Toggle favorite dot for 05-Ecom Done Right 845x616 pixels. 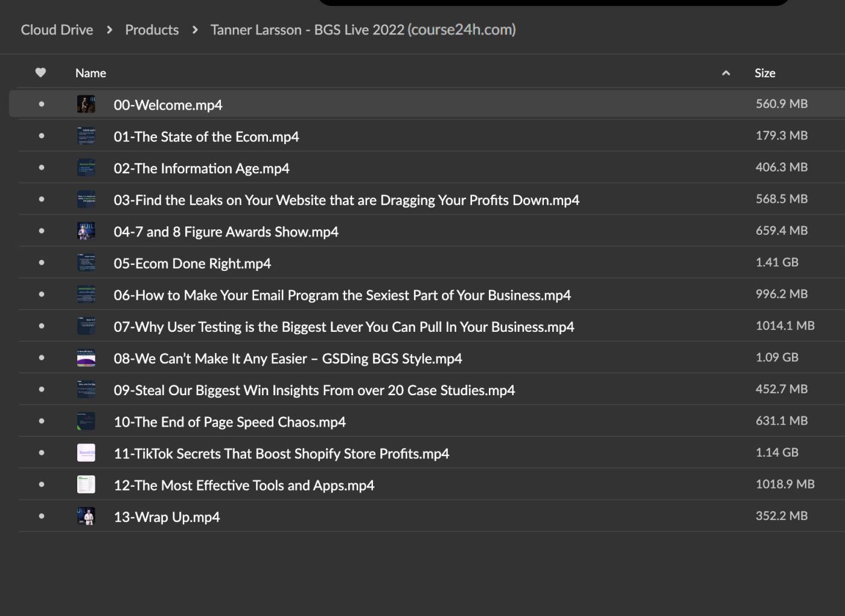click(x=42, y=262)
